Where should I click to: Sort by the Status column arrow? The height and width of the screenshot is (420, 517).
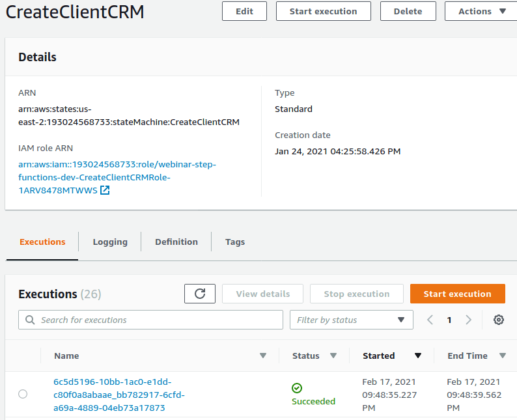(x=333, y=356)
